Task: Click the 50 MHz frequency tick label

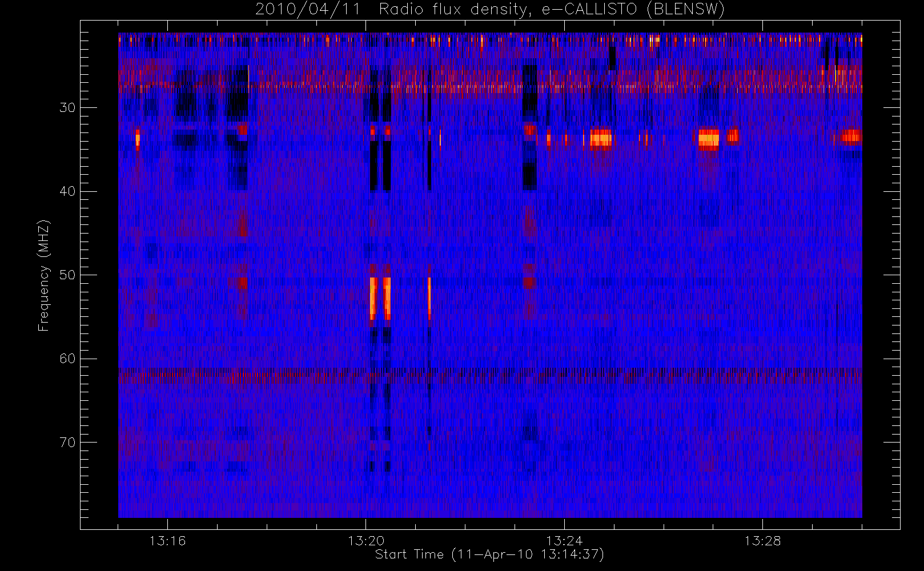Action: click(x=67, y=275)
